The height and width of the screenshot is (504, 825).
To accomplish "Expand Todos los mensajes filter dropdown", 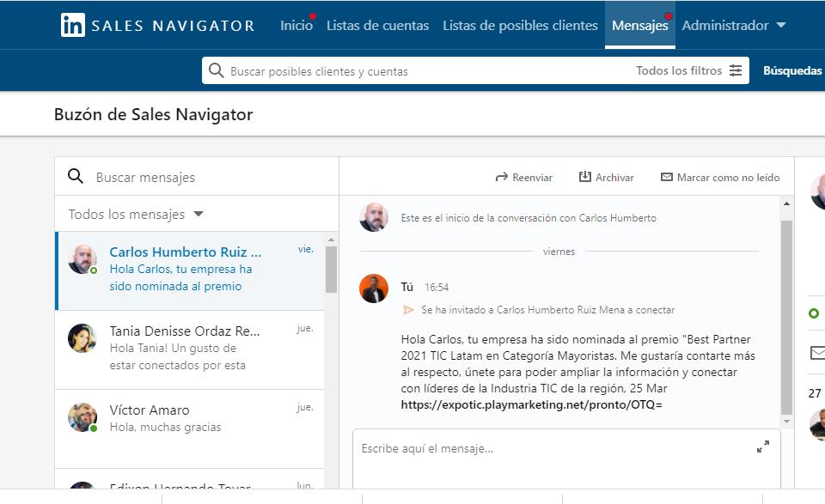I will (x=136, y=215).
